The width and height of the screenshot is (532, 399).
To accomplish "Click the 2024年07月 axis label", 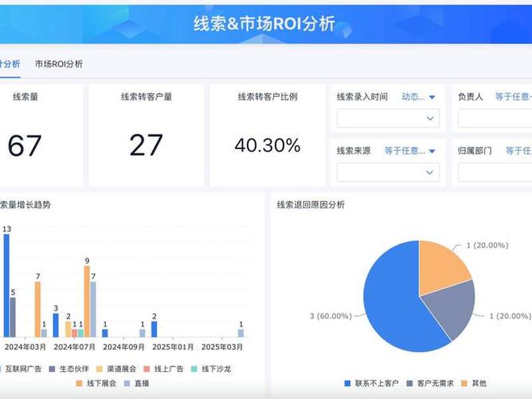I will (74, 347).
